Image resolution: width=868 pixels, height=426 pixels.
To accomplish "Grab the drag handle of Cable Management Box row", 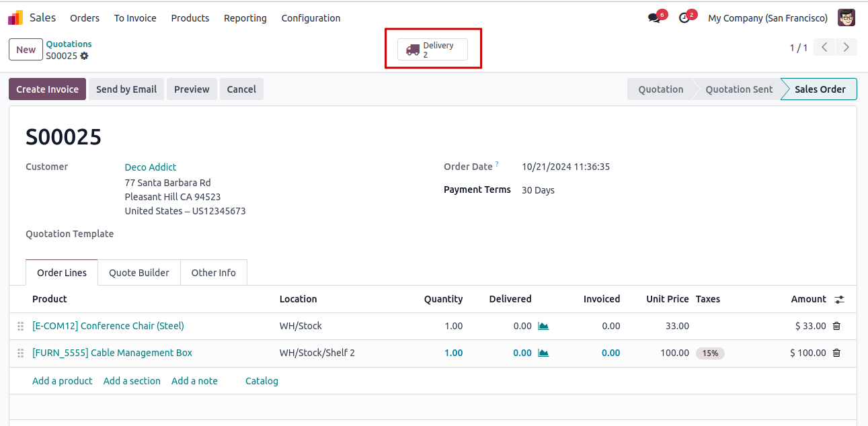I will point(20,353).
